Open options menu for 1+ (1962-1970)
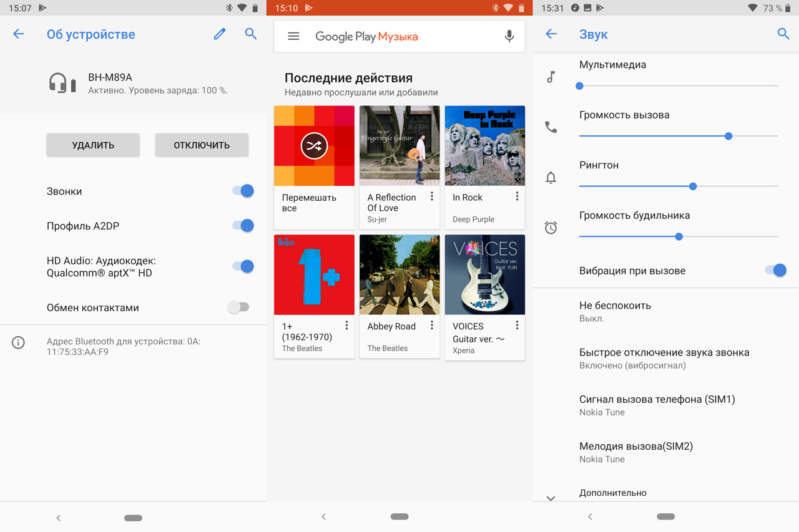Screen dimensions: 799x532 (x=346, y=326)
